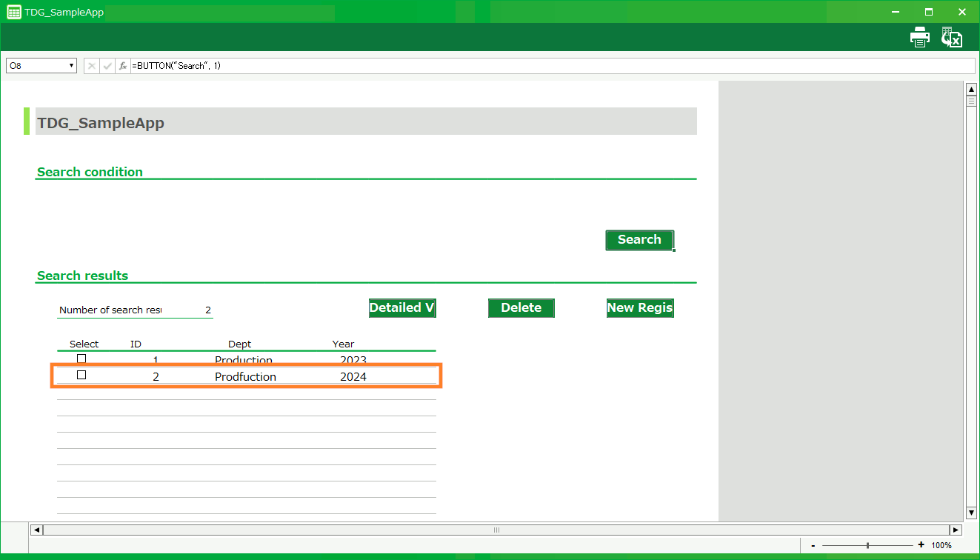Click the vertical scrollbar up arrow

coord(971,90)
